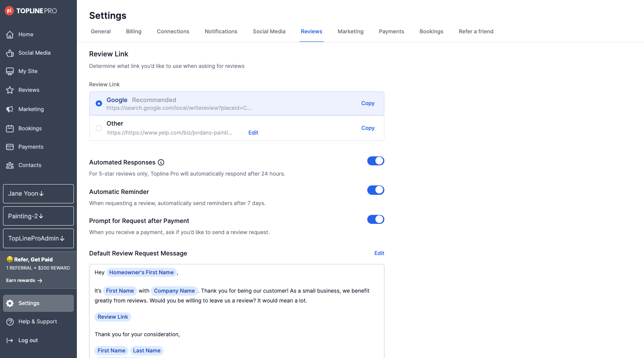The height and width of the screenshot is (358, 644).
Task: Click the Earn rewards arrow icon
Action: coord(40,281)
